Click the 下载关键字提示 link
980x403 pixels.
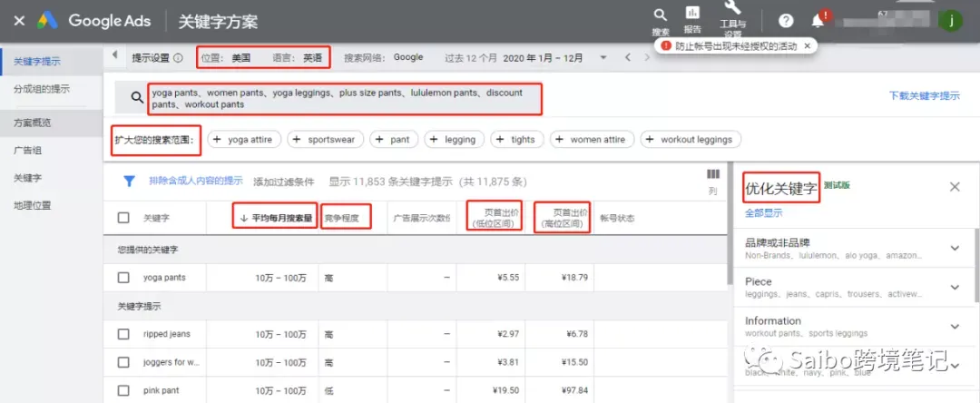click(925, 95)
